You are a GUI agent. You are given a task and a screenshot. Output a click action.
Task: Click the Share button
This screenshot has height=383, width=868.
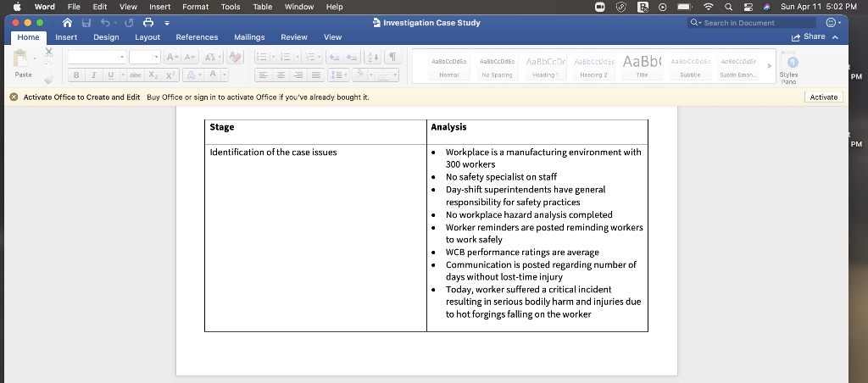click(808, 36)
